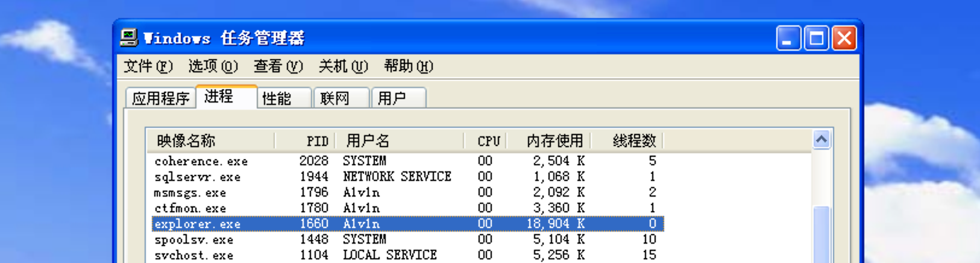
Task: Sort by 用户名 column header
Action: (x=399, y=141)
